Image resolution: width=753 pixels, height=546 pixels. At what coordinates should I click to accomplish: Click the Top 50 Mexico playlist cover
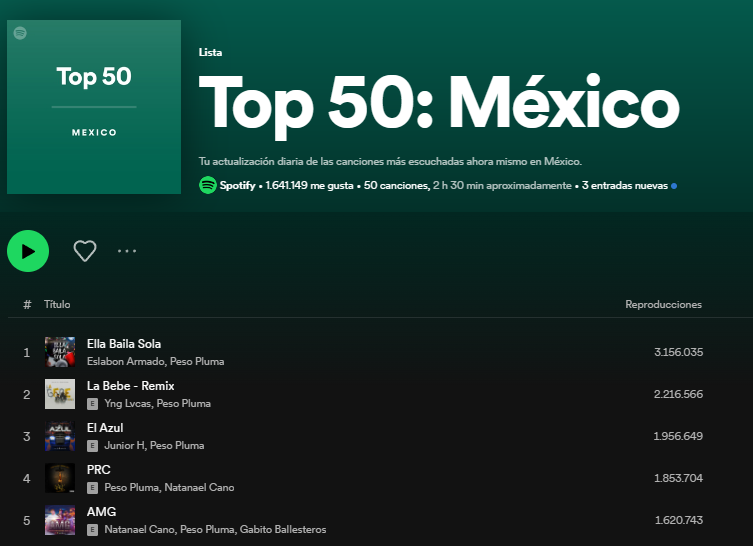pos(94,107)
